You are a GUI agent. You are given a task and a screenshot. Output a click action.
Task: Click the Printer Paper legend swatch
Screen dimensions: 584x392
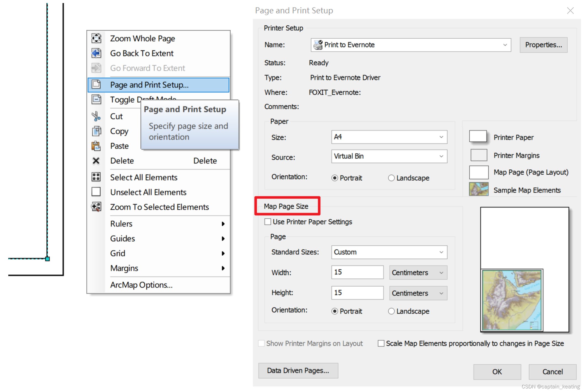(x=478, y=136)
